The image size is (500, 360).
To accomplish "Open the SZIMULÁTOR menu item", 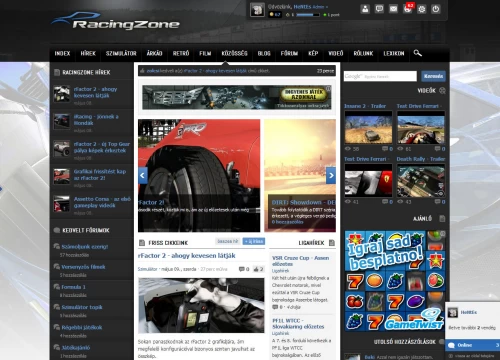I will (121, 53).
